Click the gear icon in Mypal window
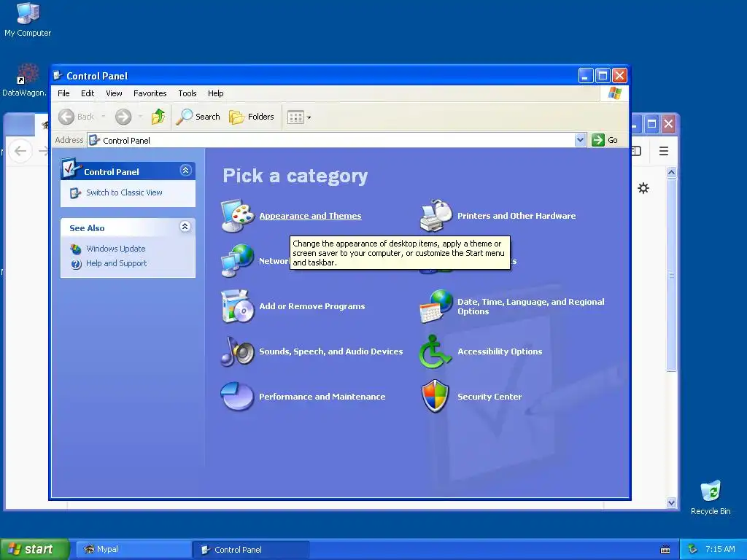Screen dimensions: 747x560 point(643,188)
